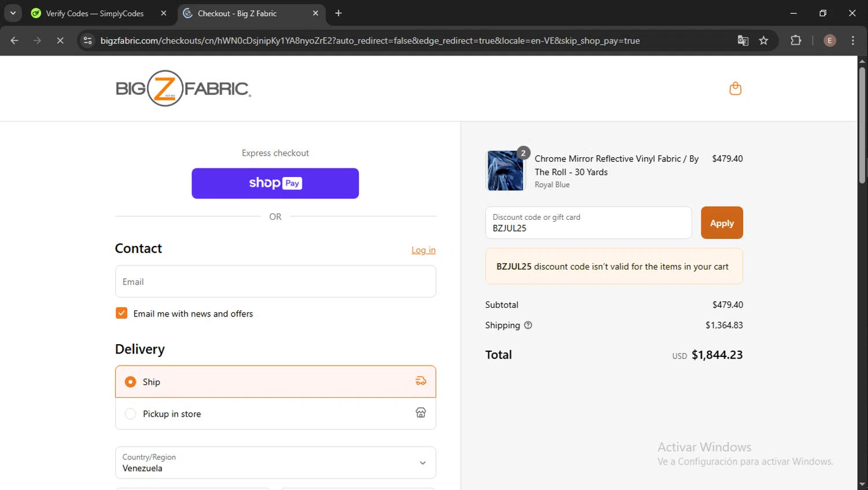Screen dimensions: 868x490
Task: Select the Checkout - Big Z Fabric tab
Action: tap(252, 13)
